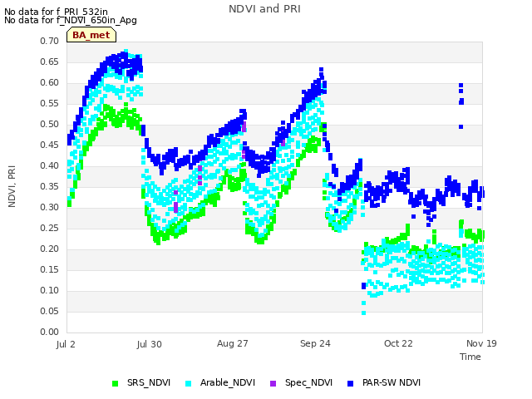
Task: Click the Oct 22 x-axis label
Action: (398, 343)
